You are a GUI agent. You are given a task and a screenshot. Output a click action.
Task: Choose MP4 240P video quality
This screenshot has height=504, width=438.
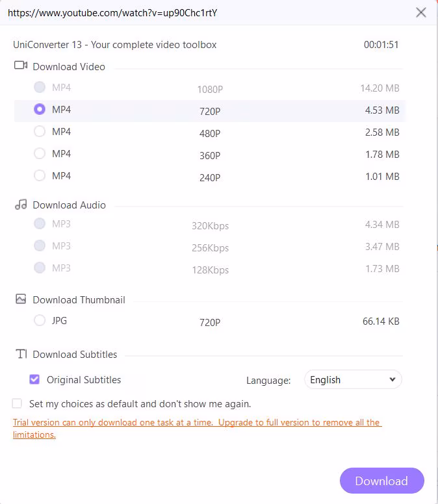[x=40, y=176]
